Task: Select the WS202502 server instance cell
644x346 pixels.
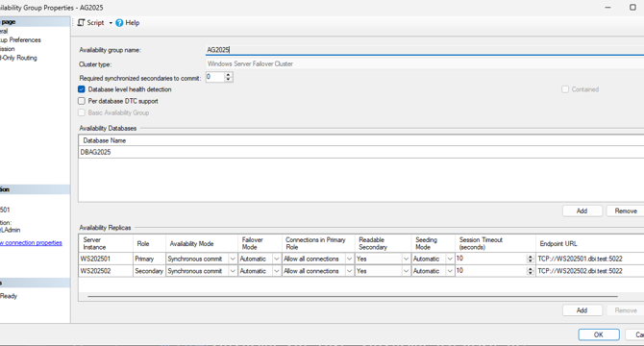Action: click(x=106, y=271)
